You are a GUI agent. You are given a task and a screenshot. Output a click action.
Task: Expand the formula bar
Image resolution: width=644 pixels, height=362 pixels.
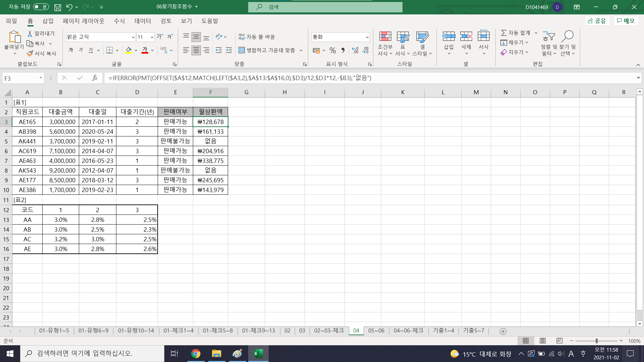(638, 78)
